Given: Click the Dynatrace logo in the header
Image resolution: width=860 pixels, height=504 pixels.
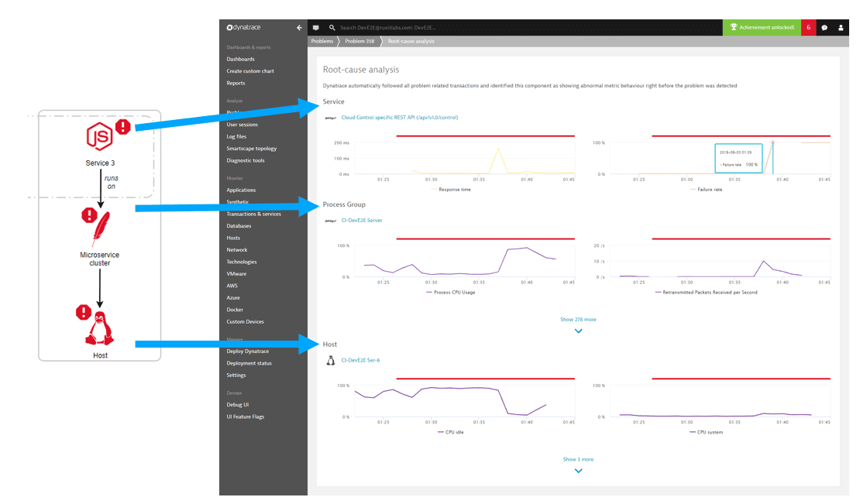Looking at the screenshot, I should pyautogui.click(x=243, y=27).
